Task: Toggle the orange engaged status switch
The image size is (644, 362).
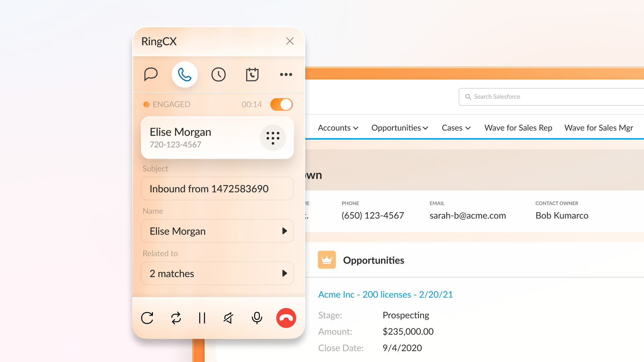Action: [x=282, y=104]
